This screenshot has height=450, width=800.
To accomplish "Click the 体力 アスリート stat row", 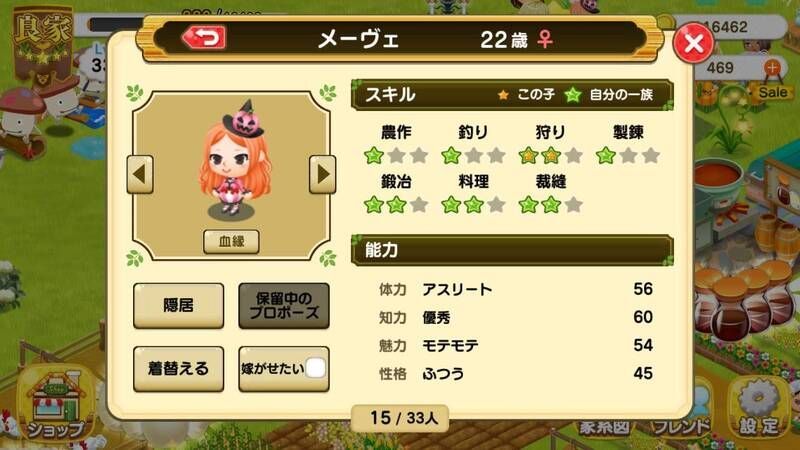I will 515,289.
